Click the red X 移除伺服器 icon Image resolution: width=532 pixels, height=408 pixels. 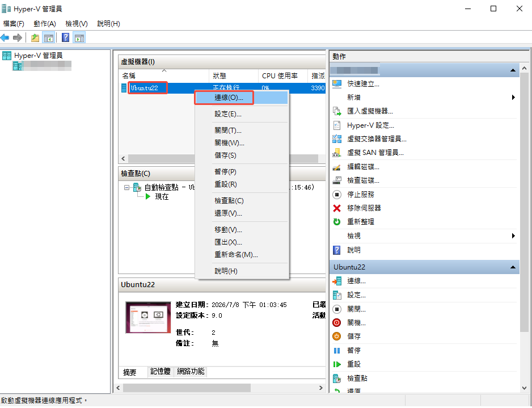[336, 208]
